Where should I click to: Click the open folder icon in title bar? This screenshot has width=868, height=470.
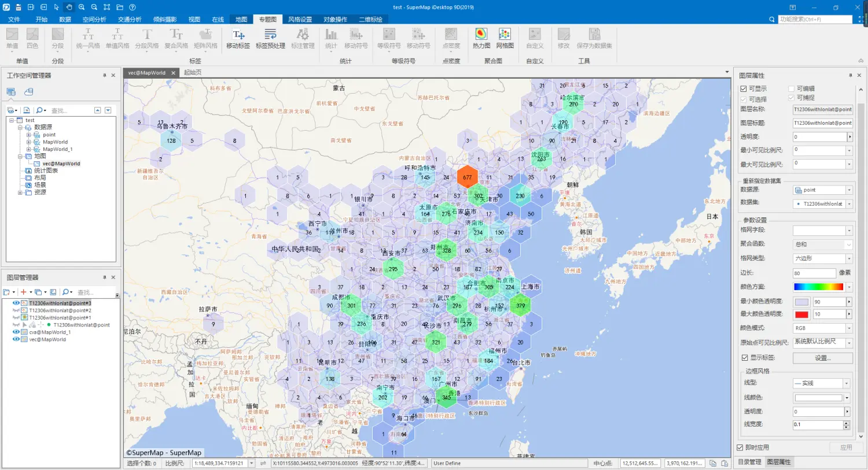(120, 8)
